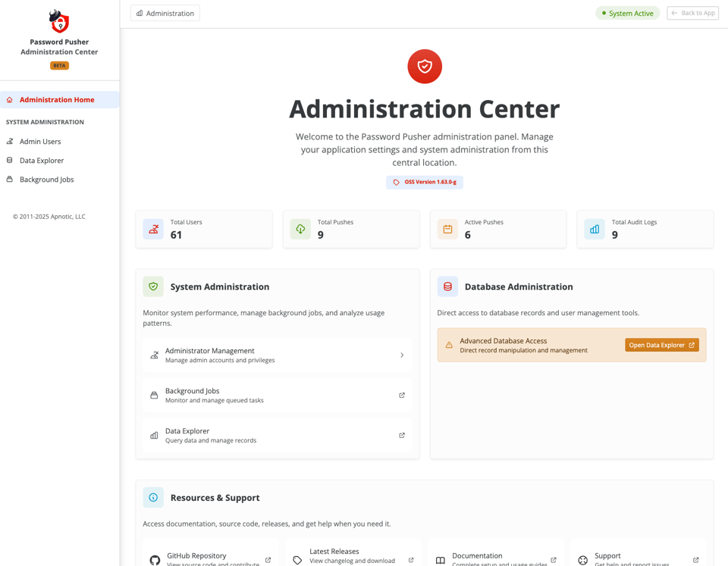Click the Database Administration database icon
This screenshot has width=728, height=566.
447,286
